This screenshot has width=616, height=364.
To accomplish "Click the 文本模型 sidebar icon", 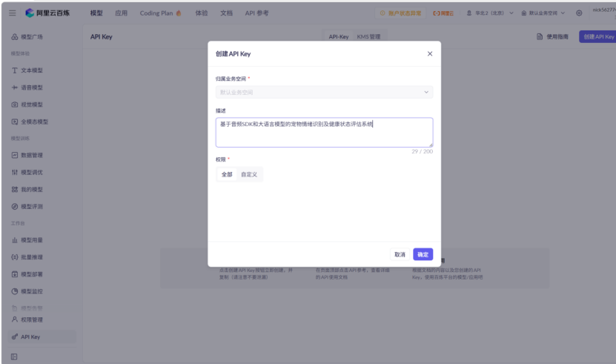I will [x=15, y=70].
